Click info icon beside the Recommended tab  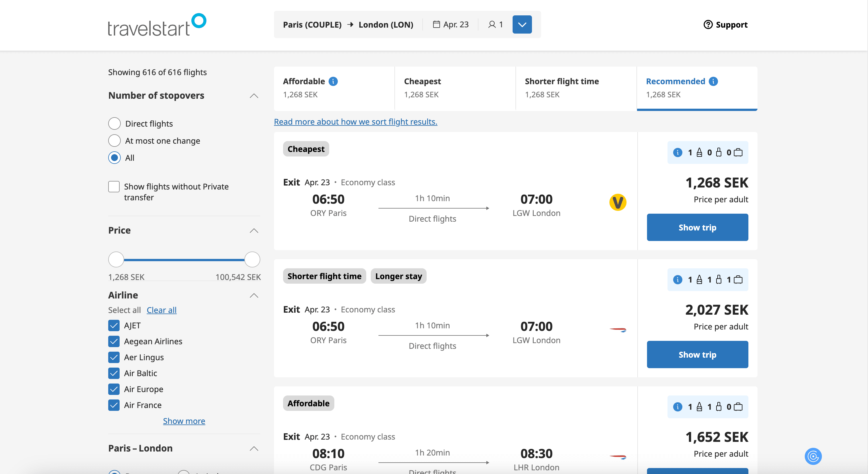[x=713, y=81]
